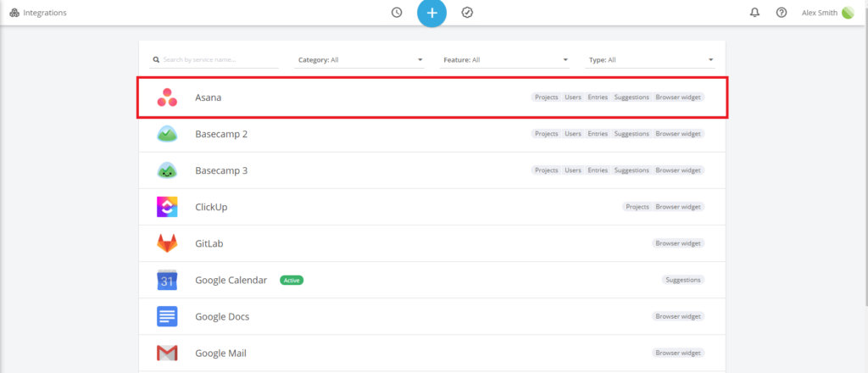Image resolution: width=868 pixels, height=373 pixels.
Task: Open the GitLab integration
Action: pyautogui.click(x=431, y=243)
